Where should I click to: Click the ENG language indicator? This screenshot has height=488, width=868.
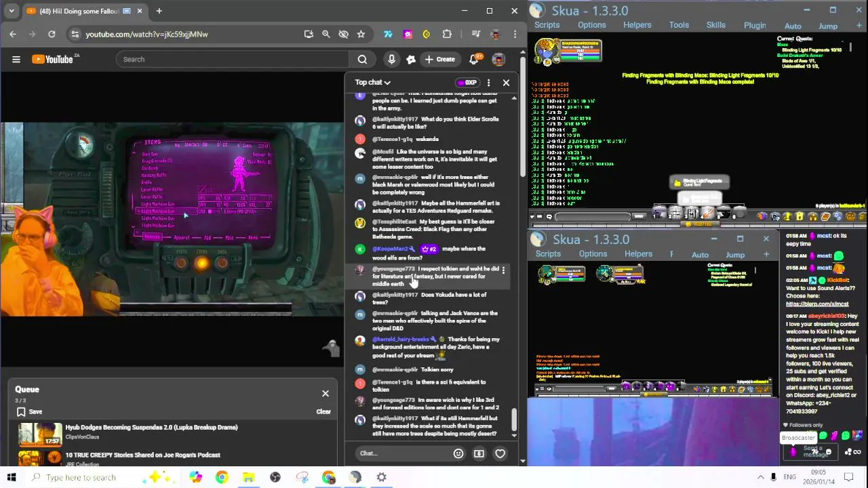790,477
